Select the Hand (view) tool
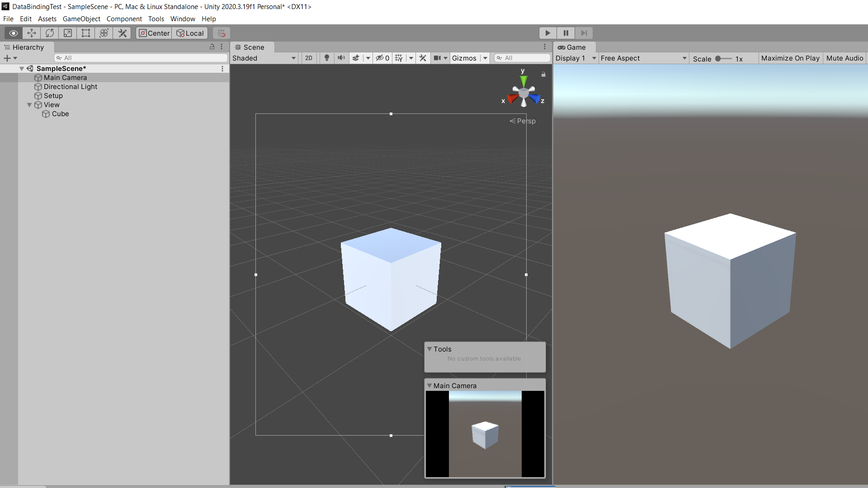 [14, 33]
